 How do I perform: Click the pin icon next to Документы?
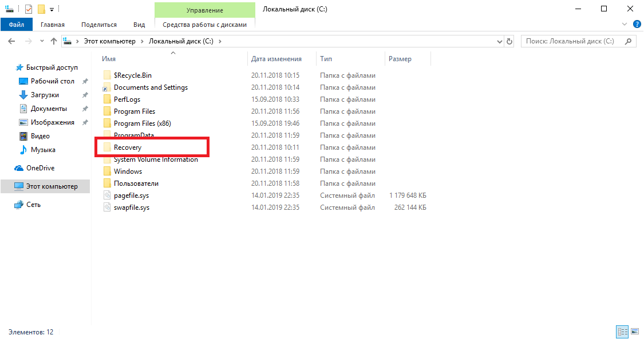pyautogui.click(x=85, y=109)
